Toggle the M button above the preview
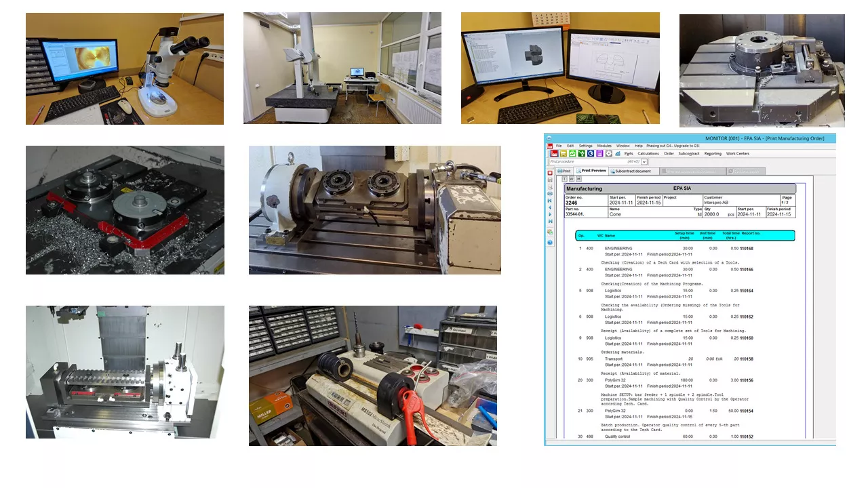This screenshot has height=488, width=868. click(x=578, y=179)
